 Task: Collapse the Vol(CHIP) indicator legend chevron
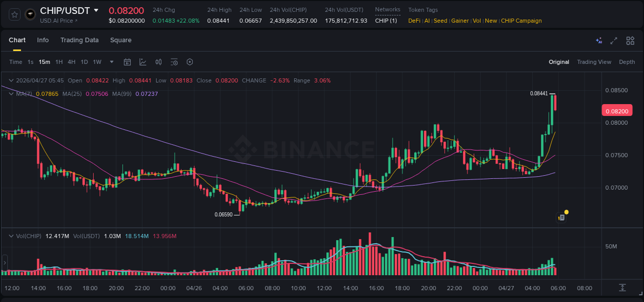[11, 236]
